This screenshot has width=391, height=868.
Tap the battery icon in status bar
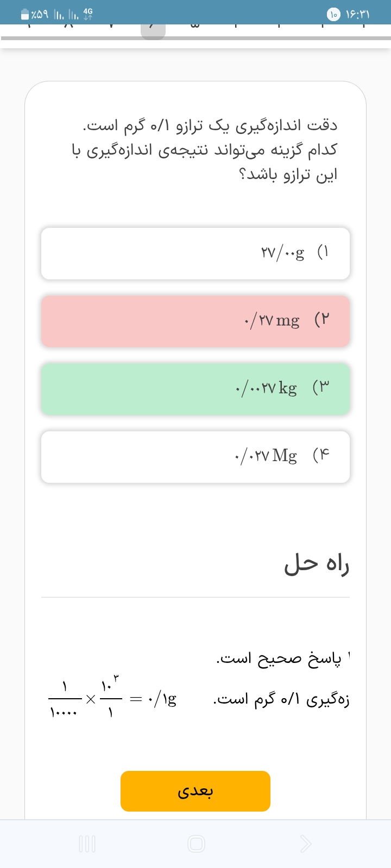24,15
